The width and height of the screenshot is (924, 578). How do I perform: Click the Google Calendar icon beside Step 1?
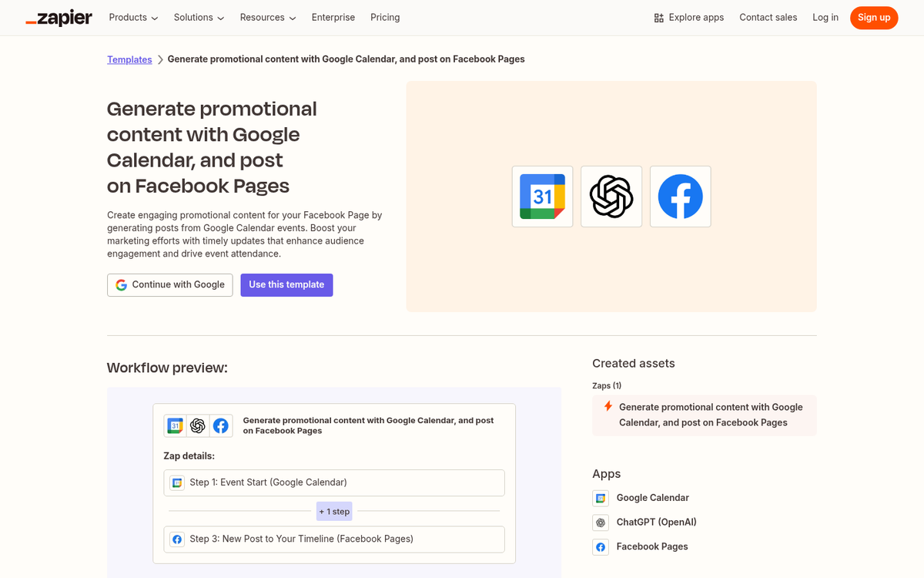177,482
